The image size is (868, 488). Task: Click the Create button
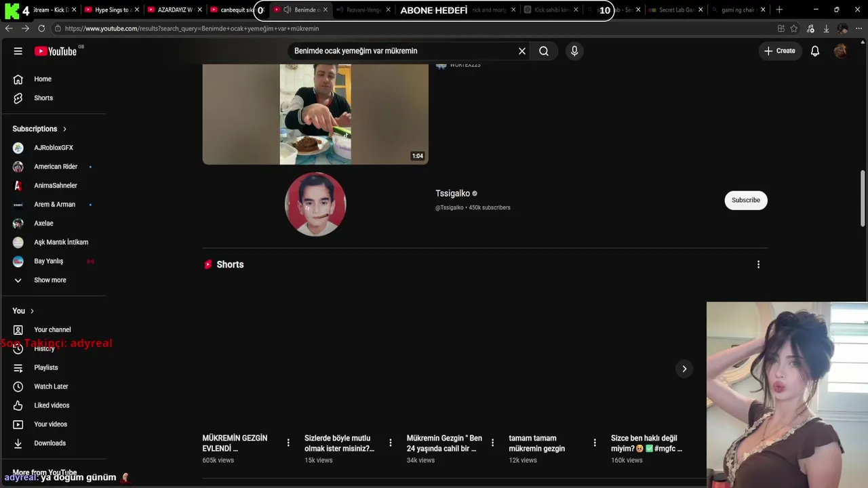780,51
